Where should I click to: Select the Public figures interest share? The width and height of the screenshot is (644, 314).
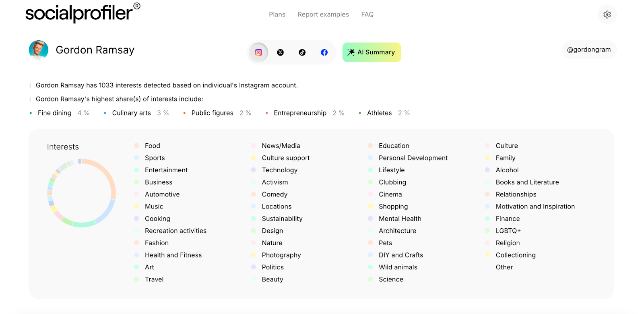coord(217,113)
